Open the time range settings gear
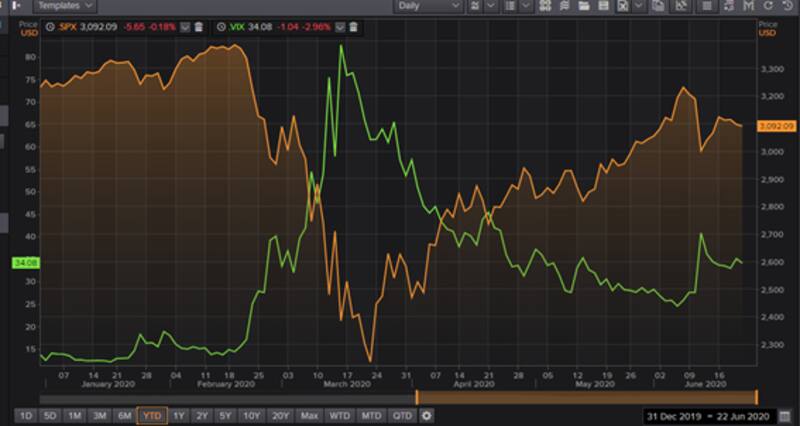The width and height of the screenshot is (800, 426). (x=427, y=415)
